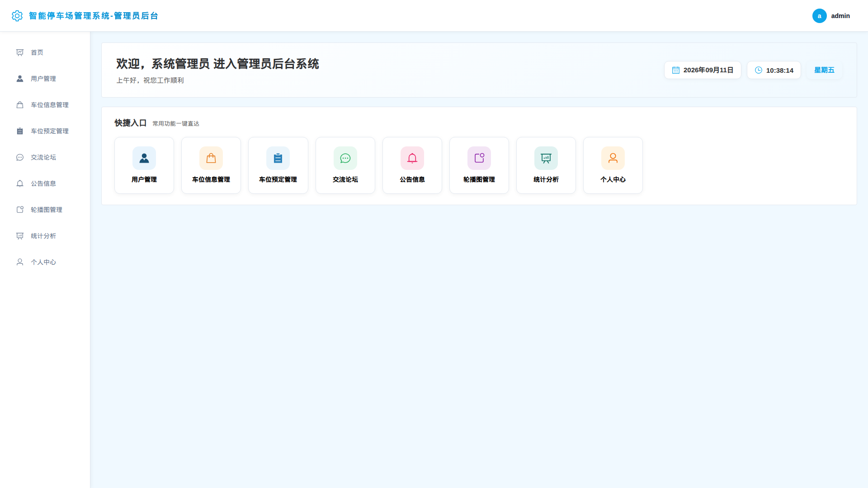868x488 pixels.
Task: Click the settings gear icon in the header
Action: [x=17, y=16]
